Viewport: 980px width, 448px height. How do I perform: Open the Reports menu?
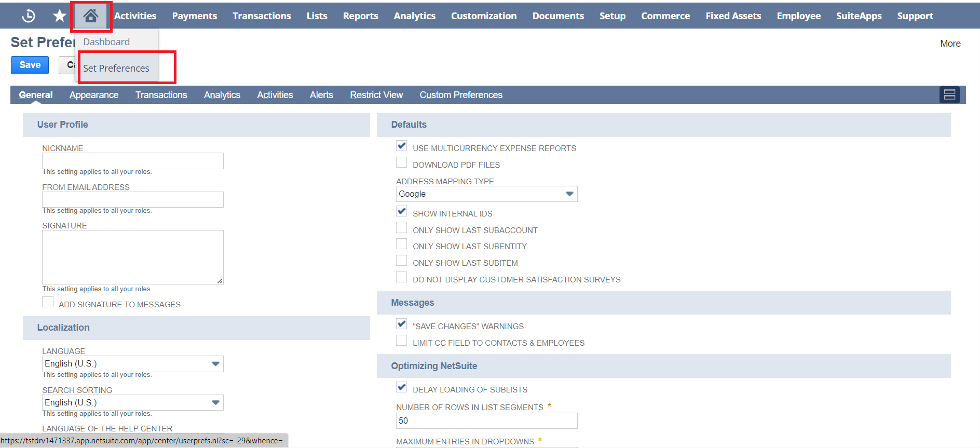click(x=360, y=16)
